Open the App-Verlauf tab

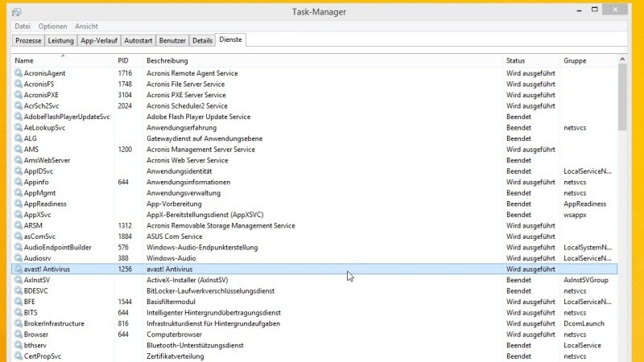click(98, 40)
